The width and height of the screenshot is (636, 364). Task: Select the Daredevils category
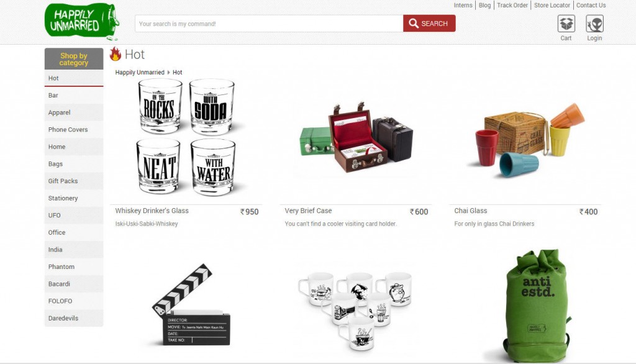pyautogui.click(x=74, y=318)
